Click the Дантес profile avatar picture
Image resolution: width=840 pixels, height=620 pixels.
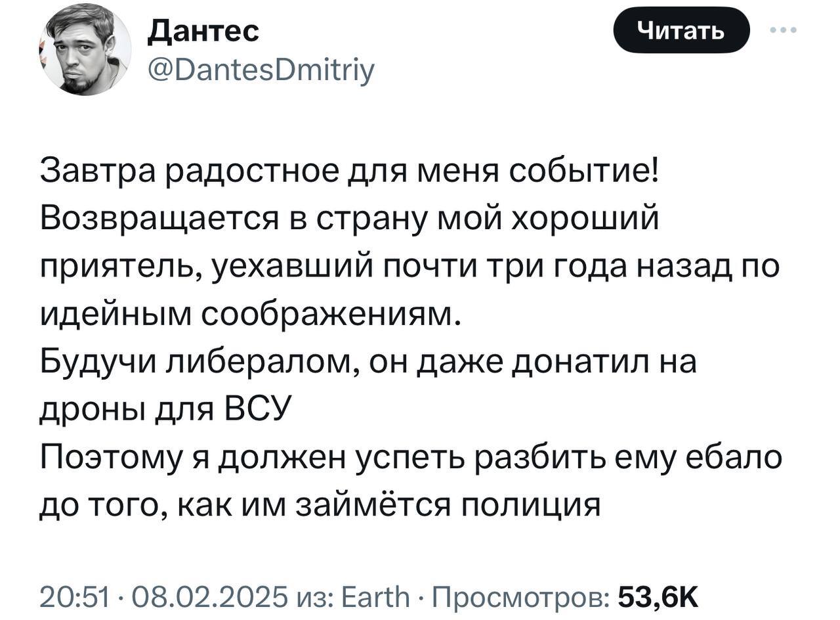point(86,51)
